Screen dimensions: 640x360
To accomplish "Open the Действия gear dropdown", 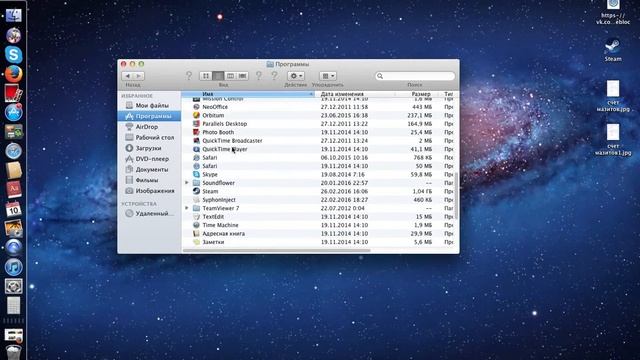I will pos(296,76).
